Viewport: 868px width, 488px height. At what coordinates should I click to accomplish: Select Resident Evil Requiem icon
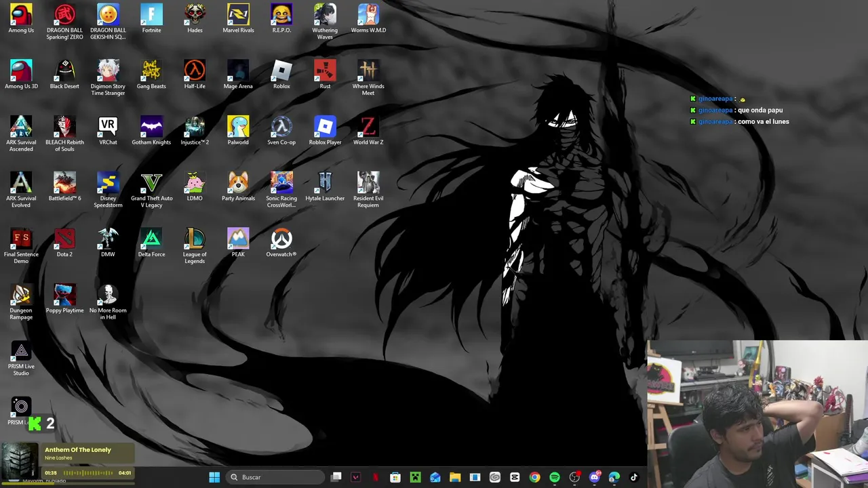368,190
